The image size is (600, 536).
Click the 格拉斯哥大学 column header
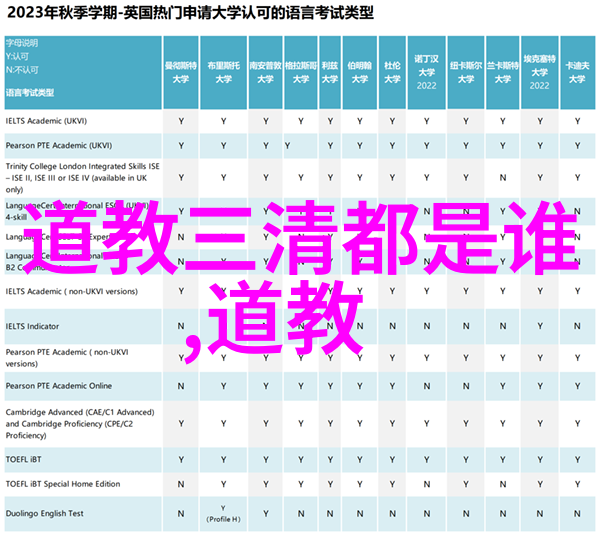click(x=301, y=72)
